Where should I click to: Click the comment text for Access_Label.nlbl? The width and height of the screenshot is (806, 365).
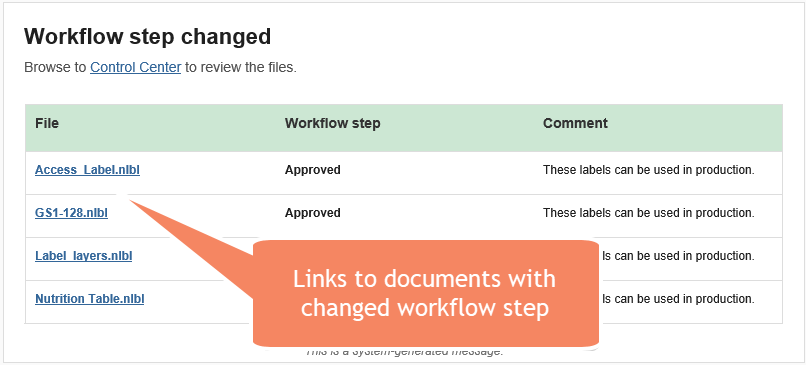coord(649,170)
